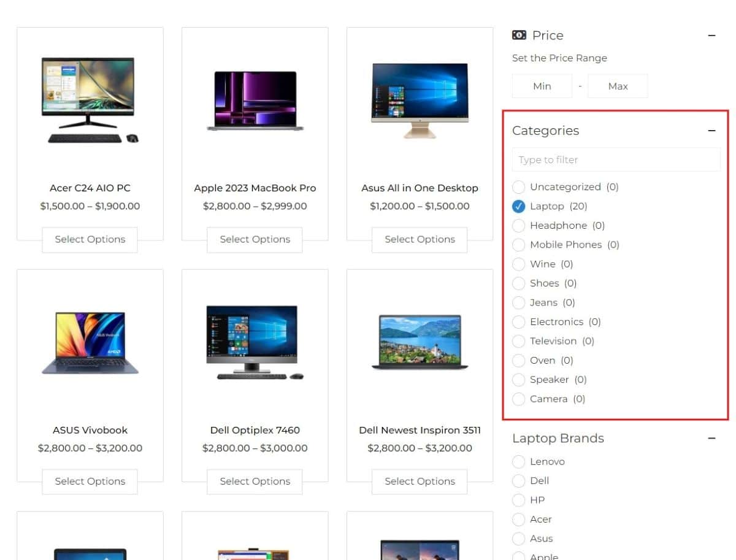
Task: Check the Jeans category
Action: coord(519,302)
